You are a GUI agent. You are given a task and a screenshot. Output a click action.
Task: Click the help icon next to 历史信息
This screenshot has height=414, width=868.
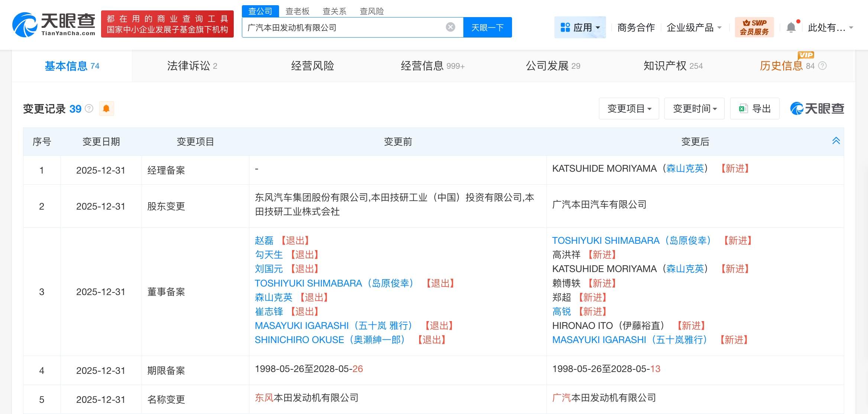click(x=823, y=66)
